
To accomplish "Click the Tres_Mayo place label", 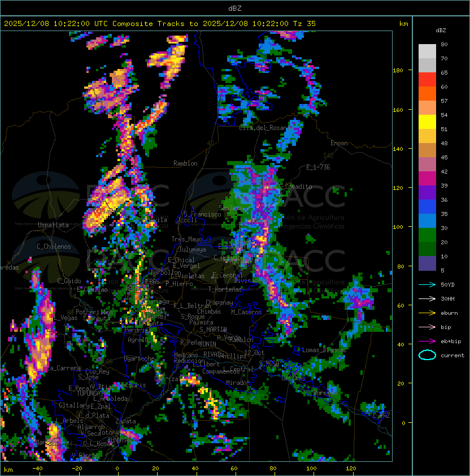I will coord(186,239).
